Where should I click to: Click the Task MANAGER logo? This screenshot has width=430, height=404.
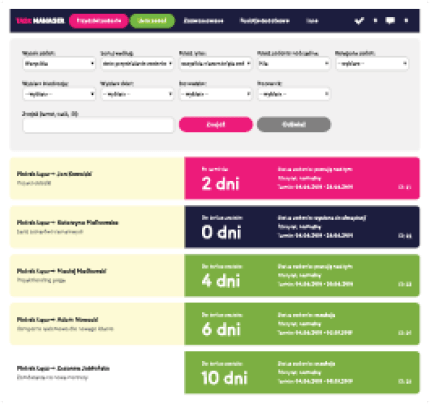40,21
